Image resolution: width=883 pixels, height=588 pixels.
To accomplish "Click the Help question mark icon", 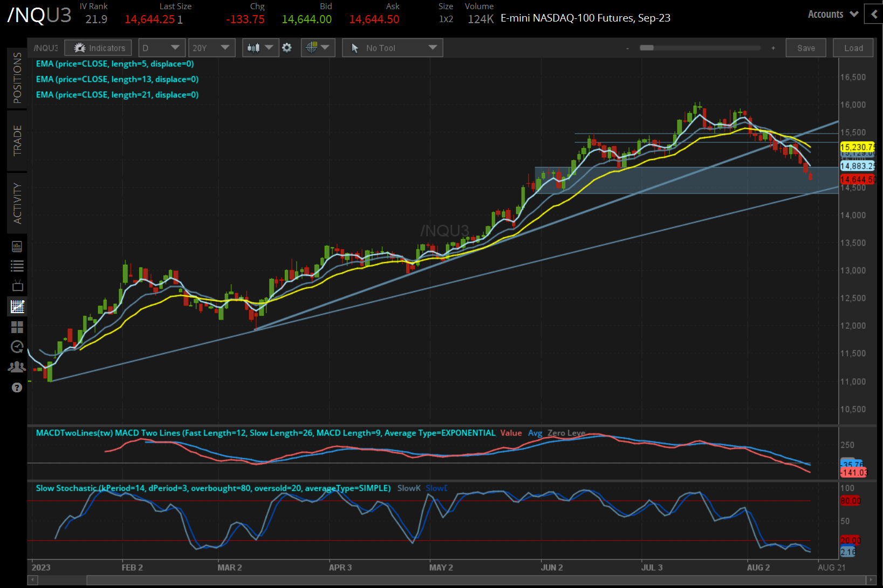I will click(x=17, y=388).
